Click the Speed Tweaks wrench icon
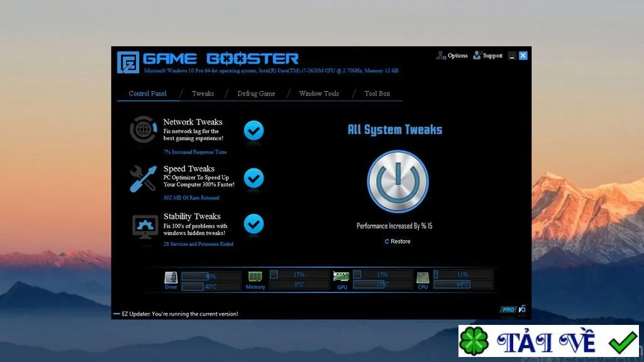 click(143, 178)
